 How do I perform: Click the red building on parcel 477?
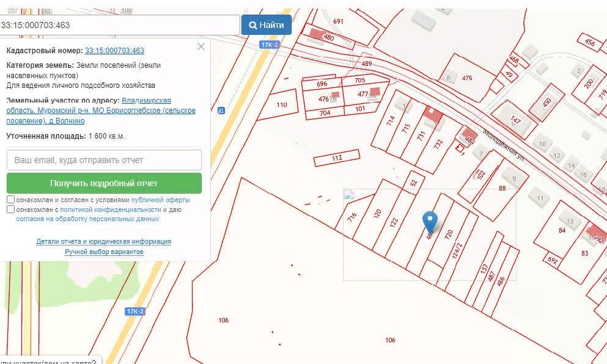[375, 92]
